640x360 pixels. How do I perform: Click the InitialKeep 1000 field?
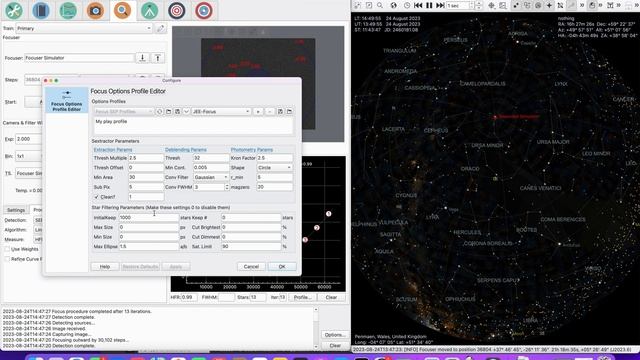(149, 218)
